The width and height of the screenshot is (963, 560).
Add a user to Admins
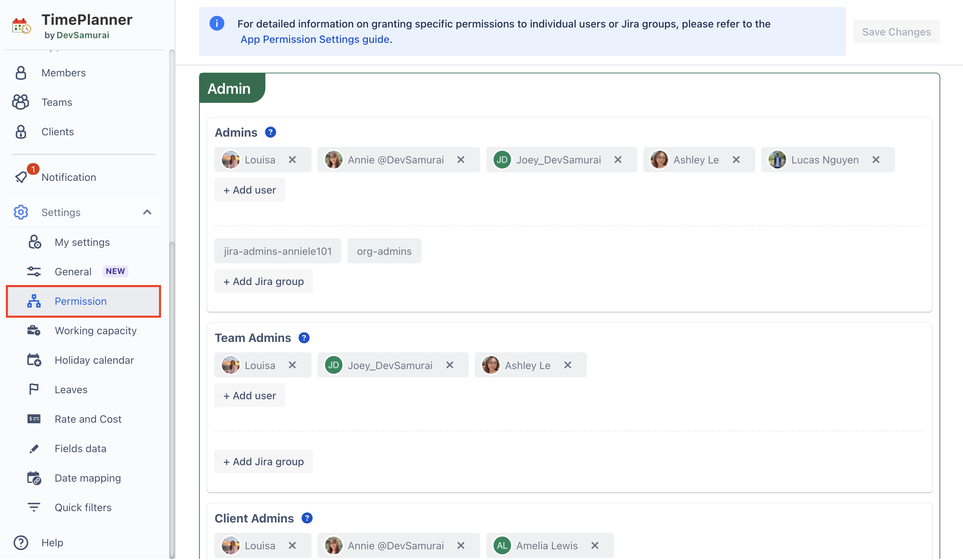(x=250, y=190)
